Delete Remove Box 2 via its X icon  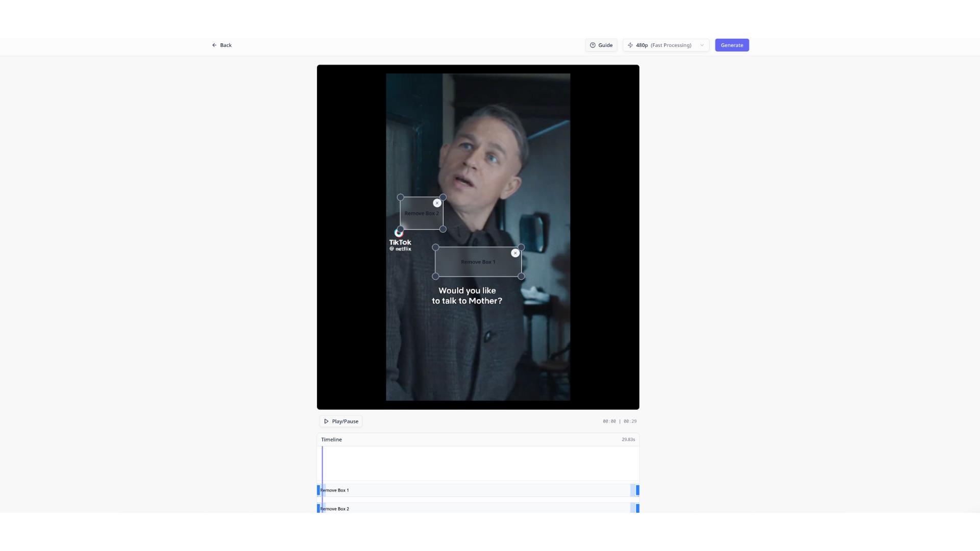(x=437, y=203)
